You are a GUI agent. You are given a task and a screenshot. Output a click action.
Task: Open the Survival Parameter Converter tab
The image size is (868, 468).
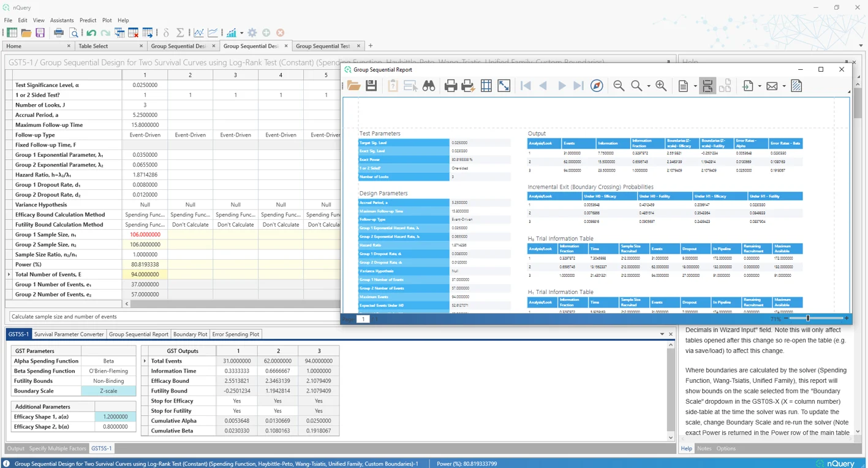69,334
